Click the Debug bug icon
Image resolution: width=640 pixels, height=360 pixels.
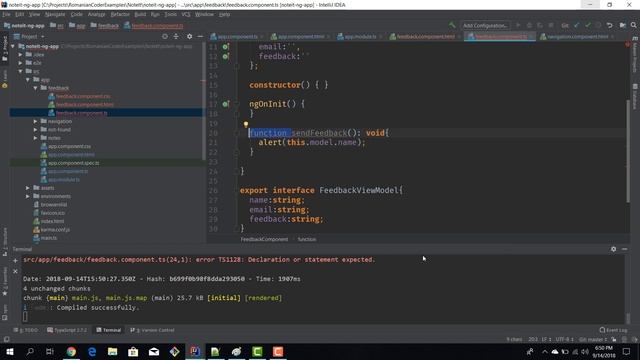tap(529, 25)
